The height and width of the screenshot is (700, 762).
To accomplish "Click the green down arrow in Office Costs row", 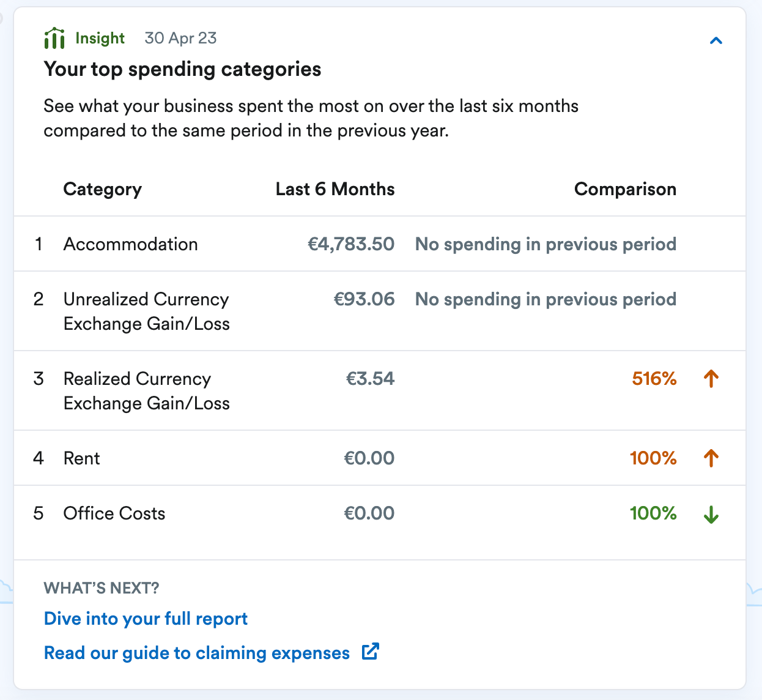I will 711,514.
